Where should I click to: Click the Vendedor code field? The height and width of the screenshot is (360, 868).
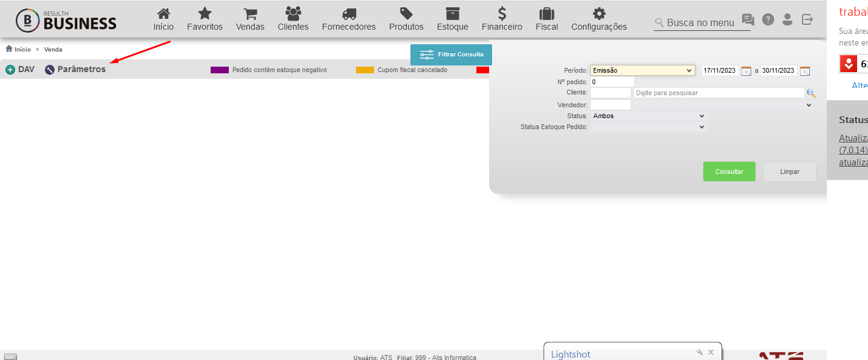pyautogui.click(x=610, y=105)
